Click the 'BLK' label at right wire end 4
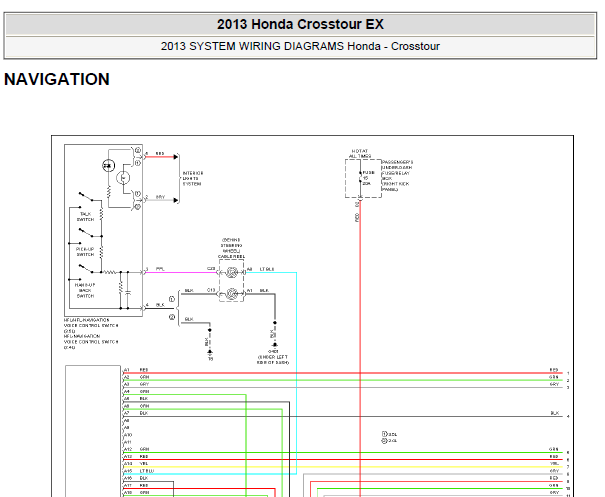 pyautogui.click(x=554, y=413)
